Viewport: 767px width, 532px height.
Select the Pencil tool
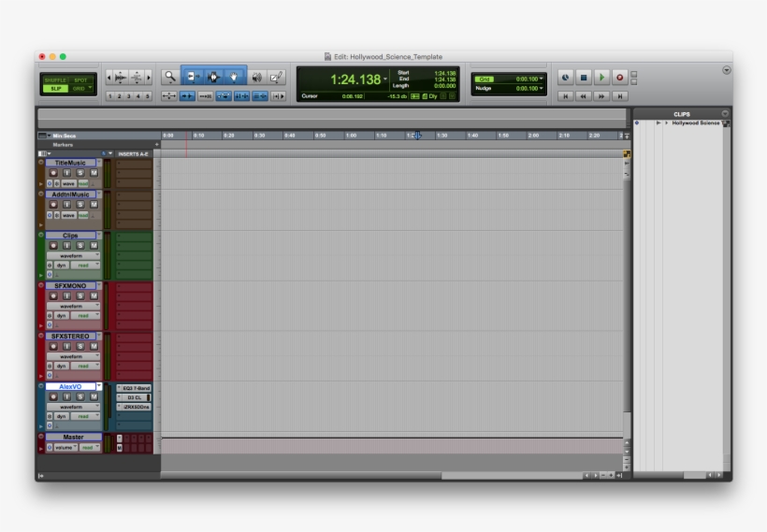point(276,77)
